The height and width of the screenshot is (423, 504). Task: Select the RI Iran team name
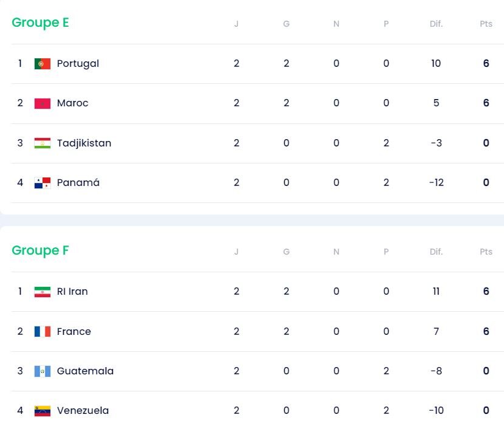click(x=72, y=292)
